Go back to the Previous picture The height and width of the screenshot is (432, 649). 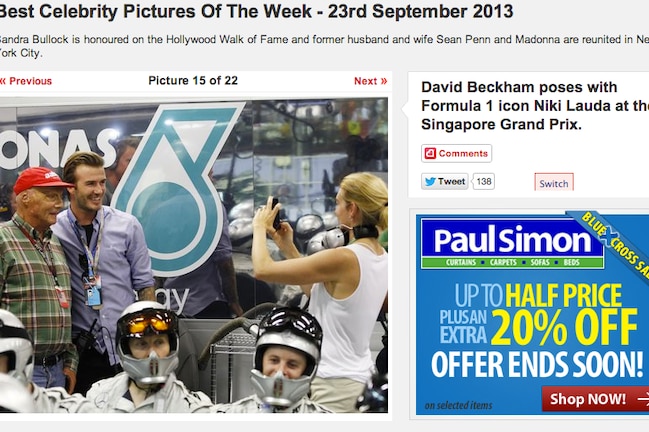(x=26, y=81)
